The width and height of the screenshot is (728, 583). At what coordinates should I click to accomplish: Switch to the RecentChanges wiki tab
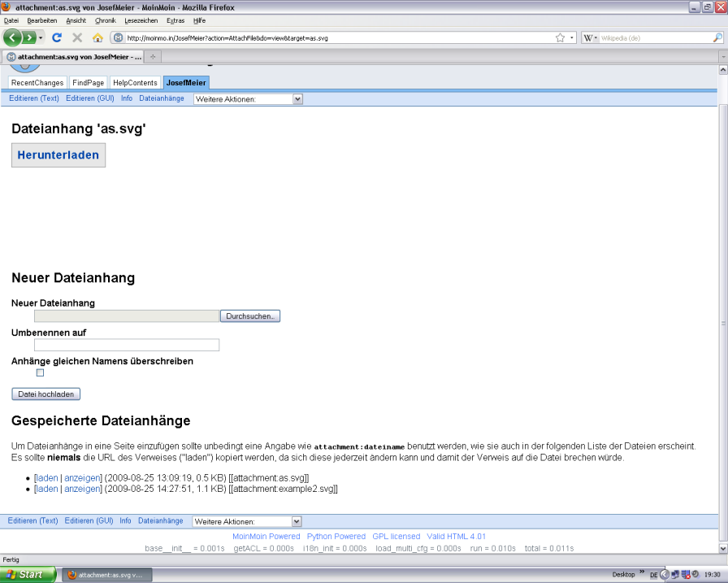[37, 83]
